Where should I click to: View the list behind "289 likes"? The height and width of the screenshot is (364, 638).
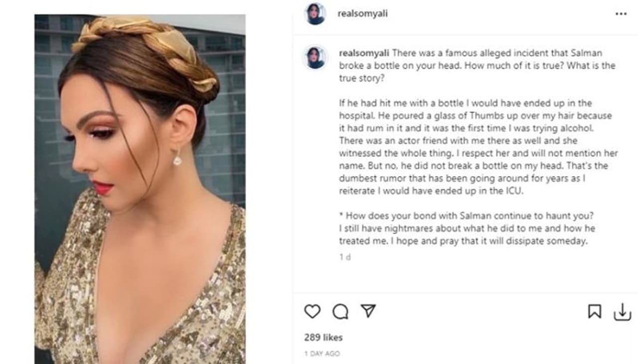pyautogui.click(x=323, y=337)
